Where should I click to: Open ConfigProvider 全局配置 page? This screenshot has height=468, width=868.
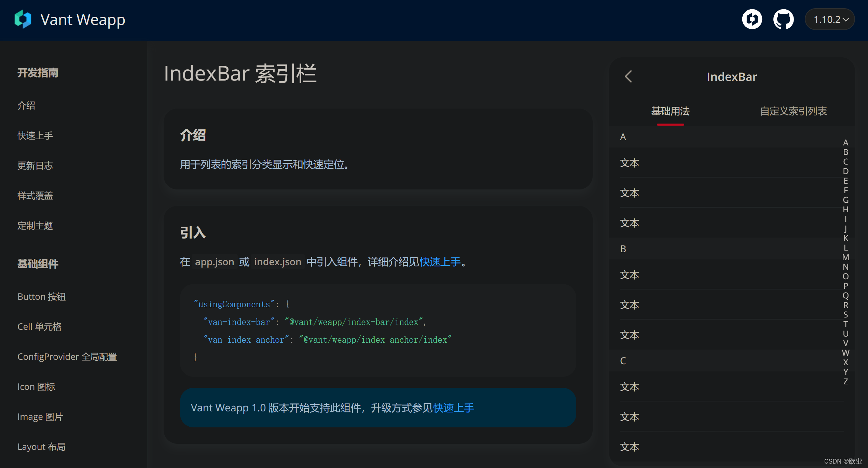(x=67, y=357)
